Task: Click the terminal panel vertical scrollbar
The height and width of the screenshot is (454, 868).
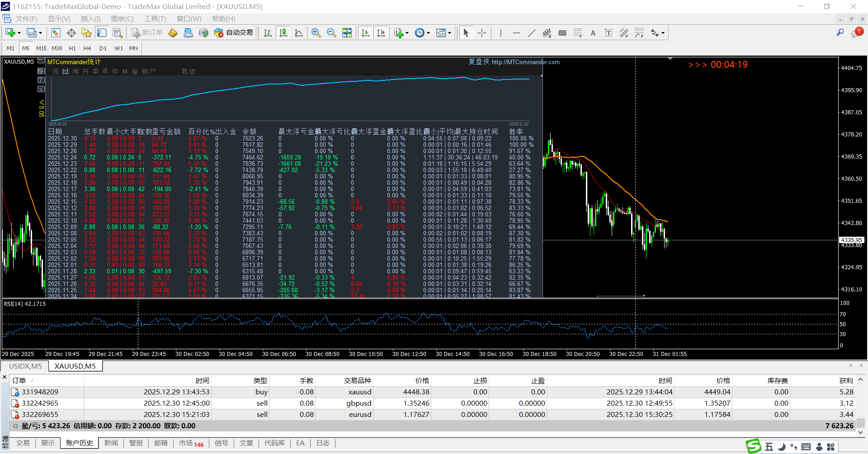Action: (x=860, y=422)
